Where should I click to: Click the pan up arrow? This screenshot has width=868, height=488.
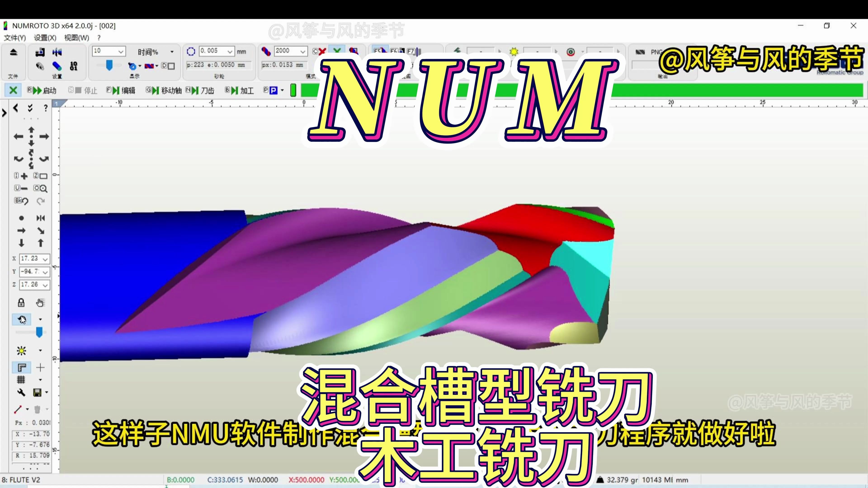[31, 130]
